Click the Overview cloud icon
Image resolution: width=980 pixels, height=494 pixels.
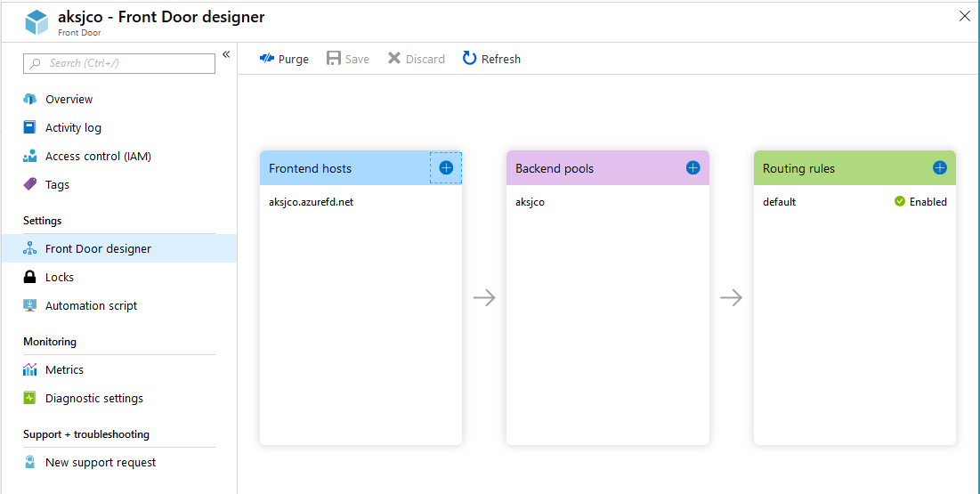(x=29, y=99)
